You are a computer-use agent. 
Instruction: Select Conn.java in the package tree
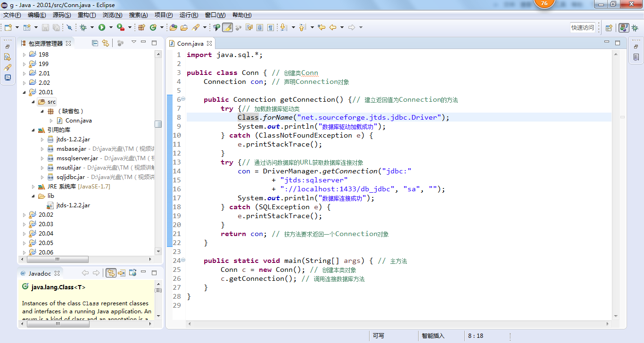79,120
